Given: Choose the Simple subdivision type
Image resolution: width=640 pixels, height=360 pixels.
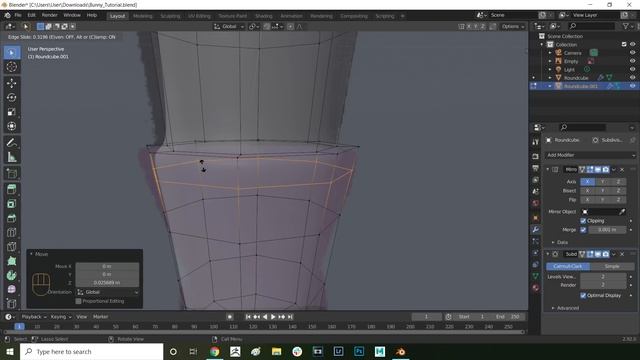Looking at the screenshot, I should (x=612, y=266).
